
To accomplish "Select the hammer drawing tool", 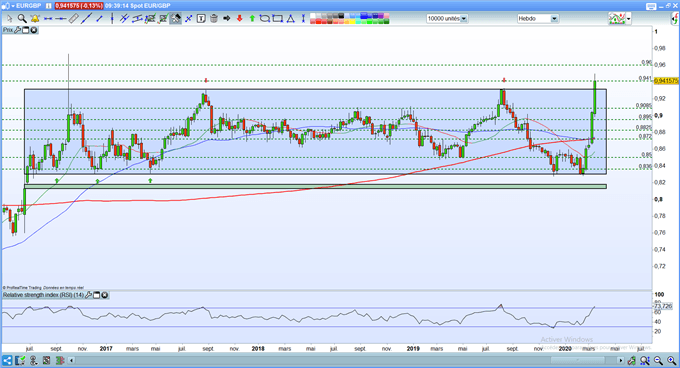I will coord(175,19).
